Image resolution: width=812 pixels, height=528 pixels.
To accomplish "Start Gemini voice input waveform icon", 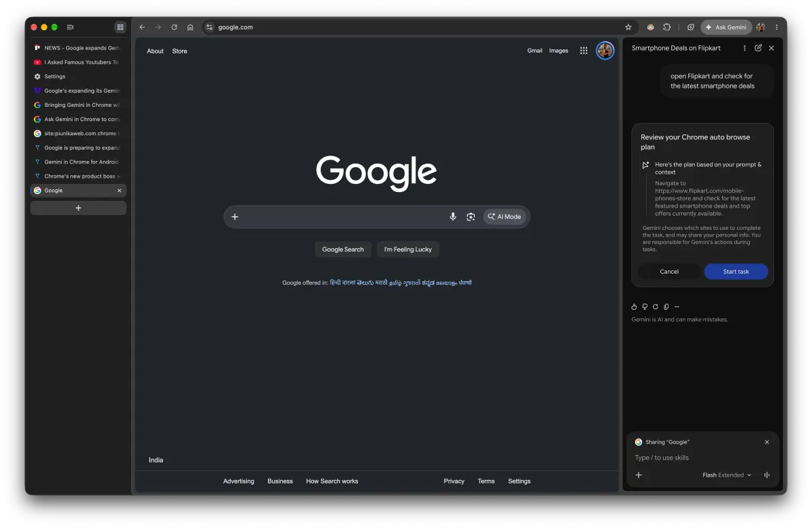I will (x=767, y=475).
